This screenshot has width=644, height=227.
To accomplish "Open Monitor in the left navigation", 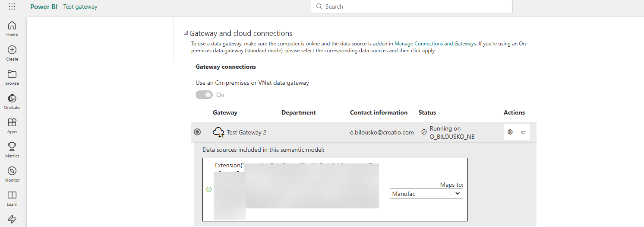I will pyautogui.click(x=12, y=174).
